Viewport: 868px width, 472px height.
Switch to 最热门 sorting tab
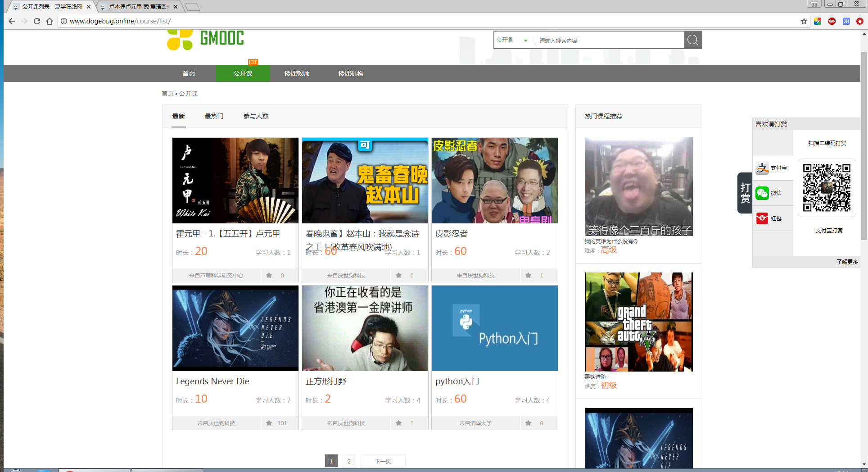point(214,116)
